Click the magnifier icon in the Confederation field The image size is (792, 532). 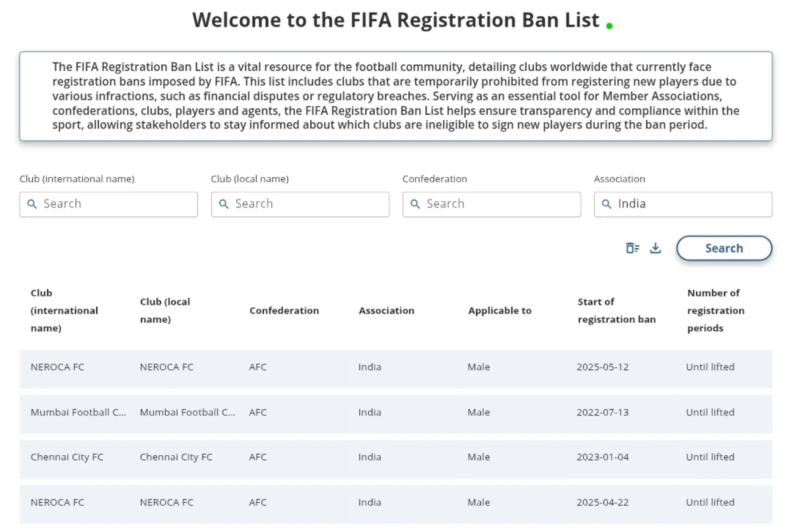(x=415, y=204)
